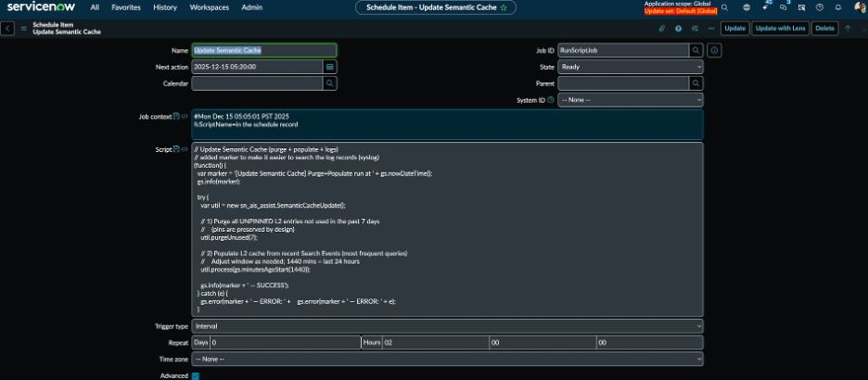The width and height of the screenshot is (868, 380).
Task: Open the chat conversations icon in header
Action: [783, 7]
